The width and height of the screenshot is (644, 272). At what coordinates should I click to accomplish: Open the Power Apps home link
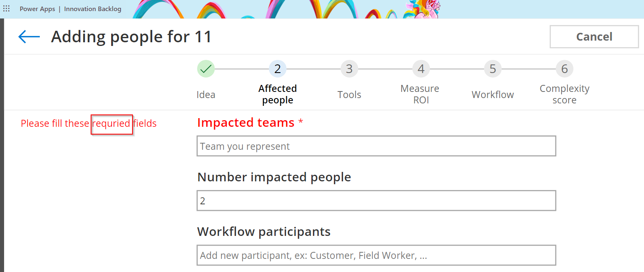tap(37, 9)
